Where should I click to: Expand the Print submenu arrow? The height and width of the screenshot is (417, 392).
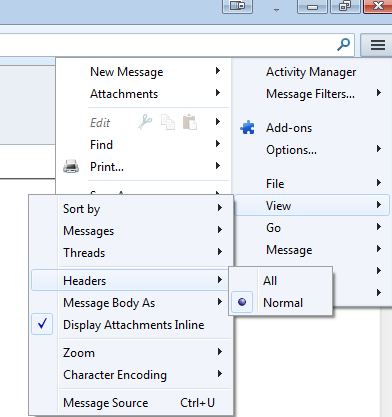(218, 166)
